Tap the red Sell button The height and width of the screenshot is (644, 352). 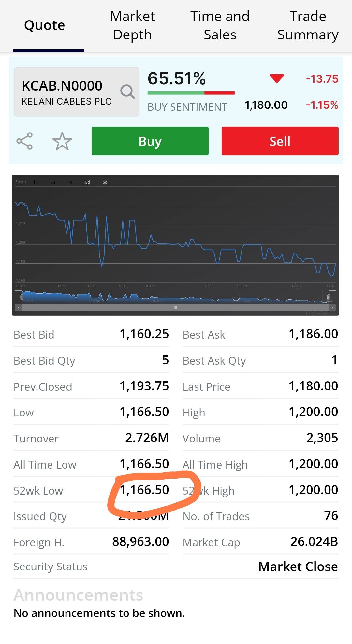[280, 141]
